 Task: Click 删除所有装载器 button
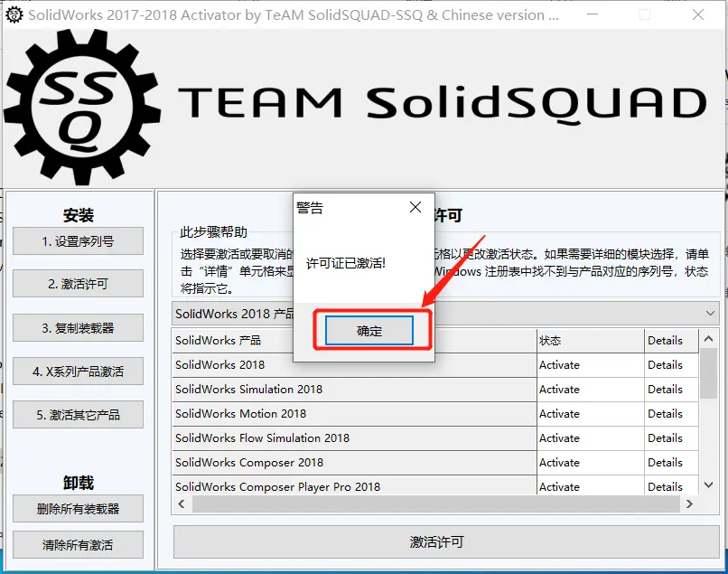(x=78, y=509)
